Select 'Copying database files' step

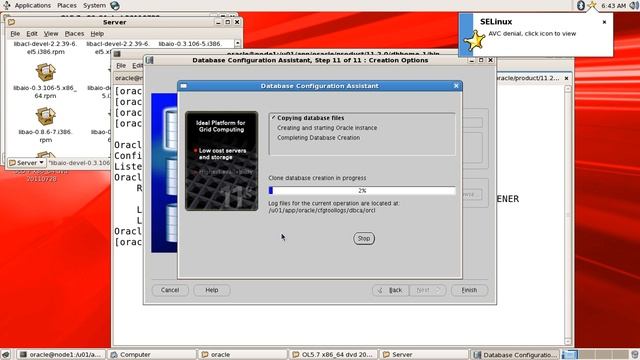tap(310, 118)
